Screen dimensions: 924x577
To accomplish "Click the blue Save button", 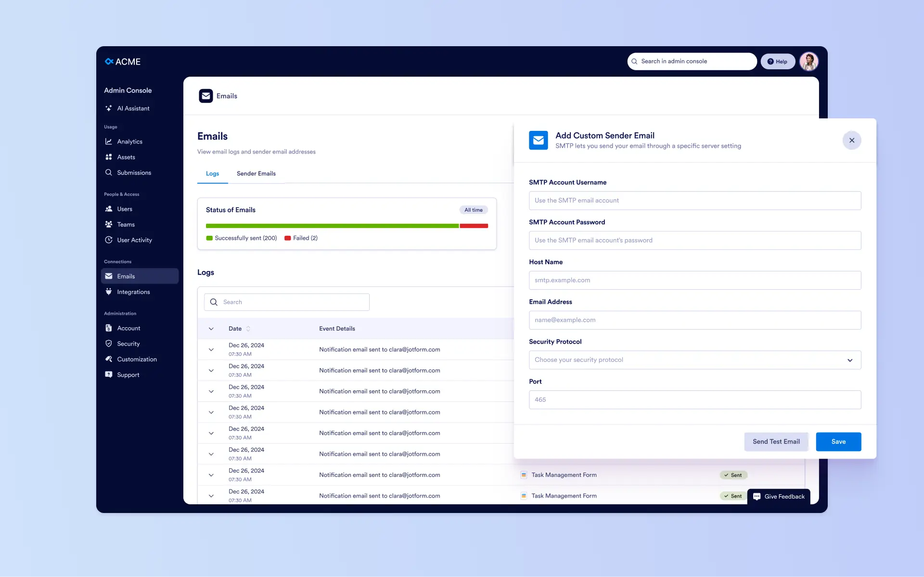I will point(838,442).
